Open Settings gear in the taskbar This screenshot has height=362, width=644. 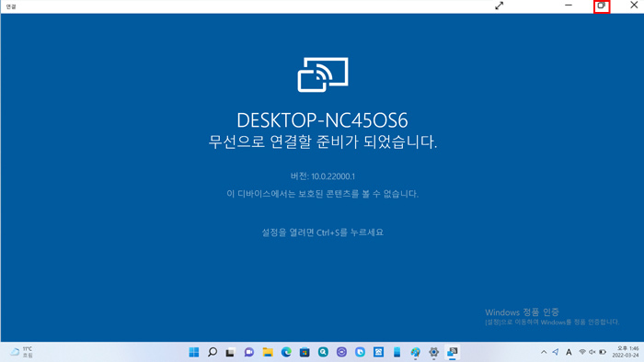point(433,352)
